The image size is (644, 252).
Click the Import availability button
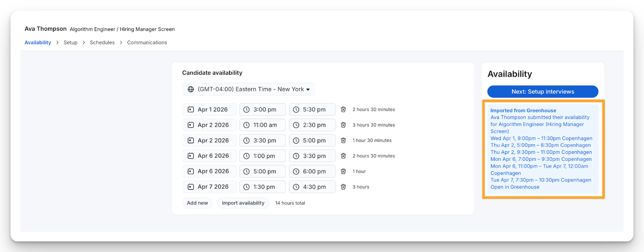point(243,203)
